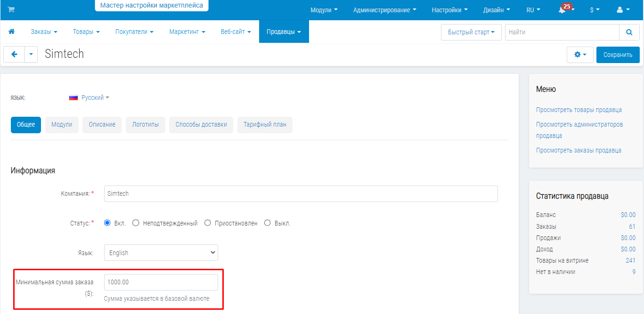Click the 'Компания' name input field
This screenshot has height=314, width=644.
tap(301, 193)
